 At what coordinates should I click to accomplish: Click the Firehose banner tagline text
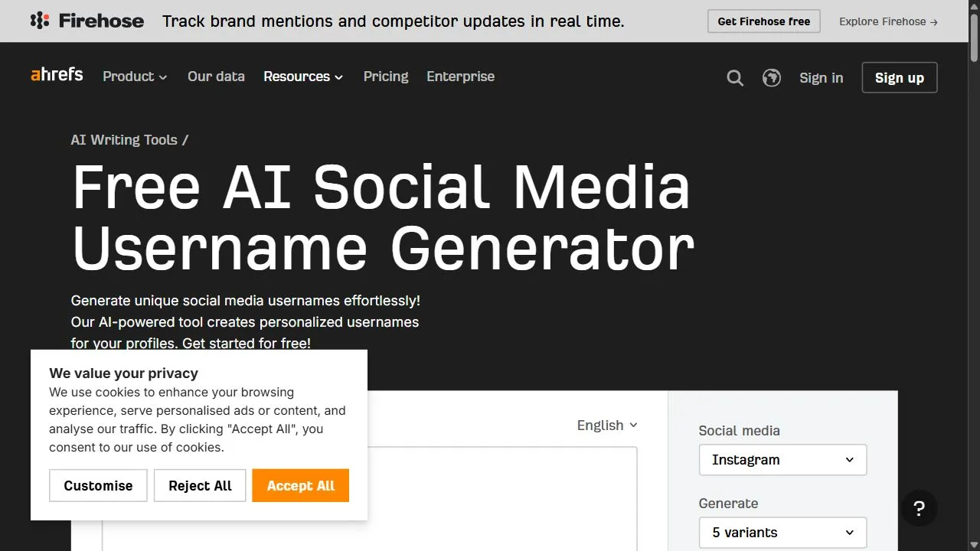[394, 21]
